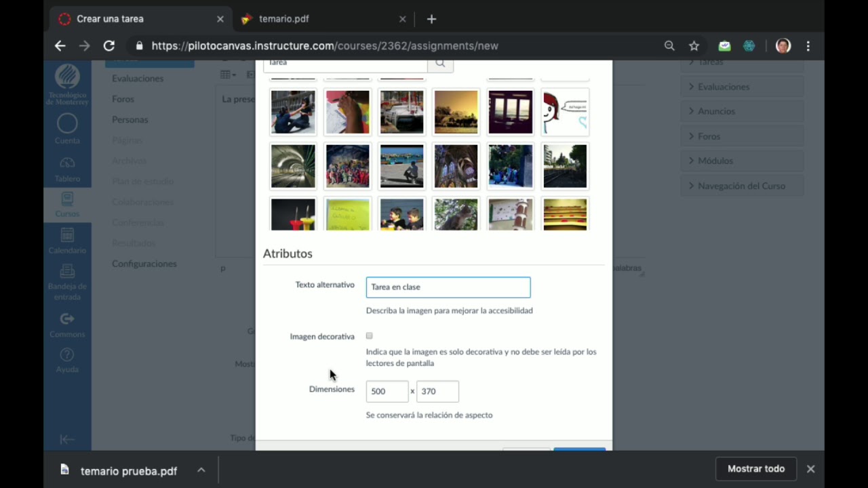Viewport: 868px width, 488px height.
Task: Select the tunnel photo thumbnail
Action: [x=293, y=166]
